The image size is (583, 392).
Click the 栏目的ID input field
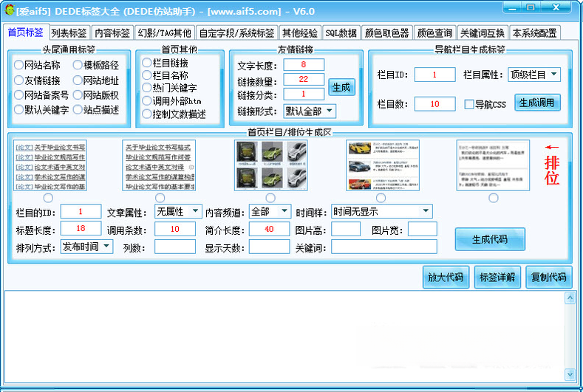pos(81,212)
